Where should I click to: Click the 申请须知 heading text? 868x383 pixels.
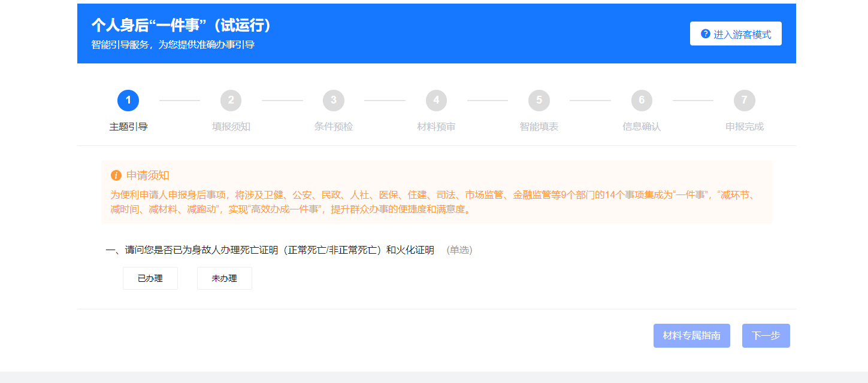click(x=148, y=175)
